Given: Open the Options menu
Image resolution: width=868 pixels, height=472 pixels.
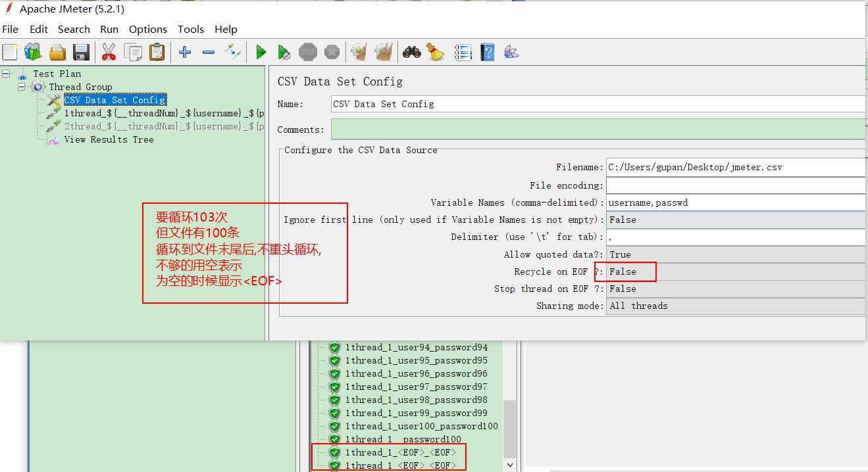Looking at the screenshot, I should click(x=148, y=29).
